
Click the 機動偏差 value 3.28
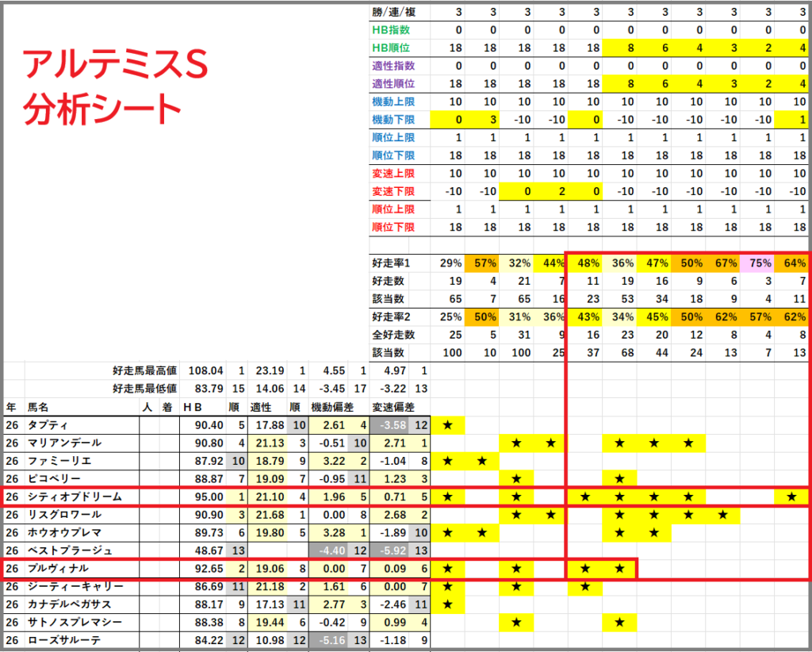328,532
